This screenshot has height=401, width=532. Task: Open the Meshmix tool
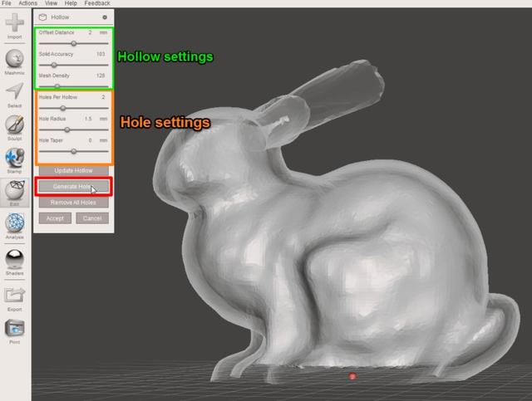click(x=14, y=60)
